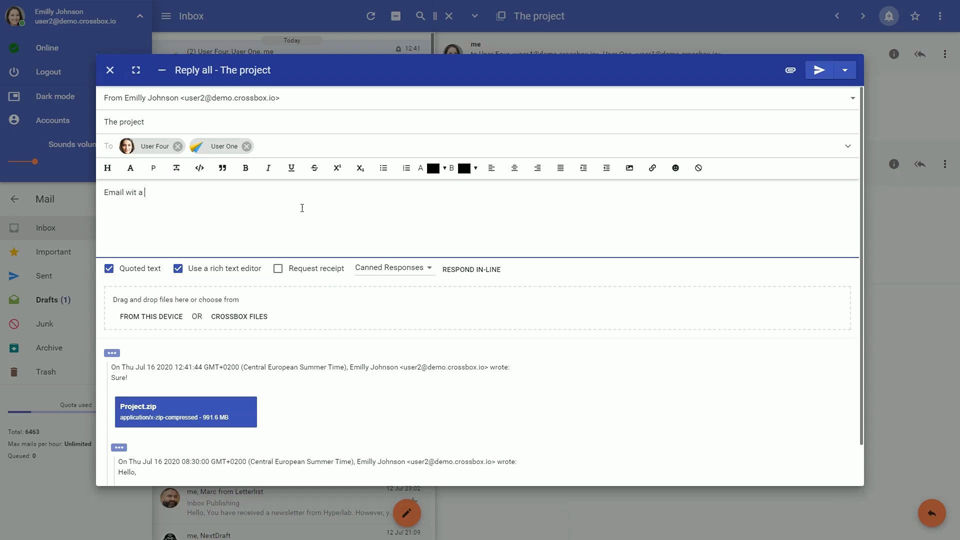Click the insert link icon
The image size is (960, 540).
(652, 168)
